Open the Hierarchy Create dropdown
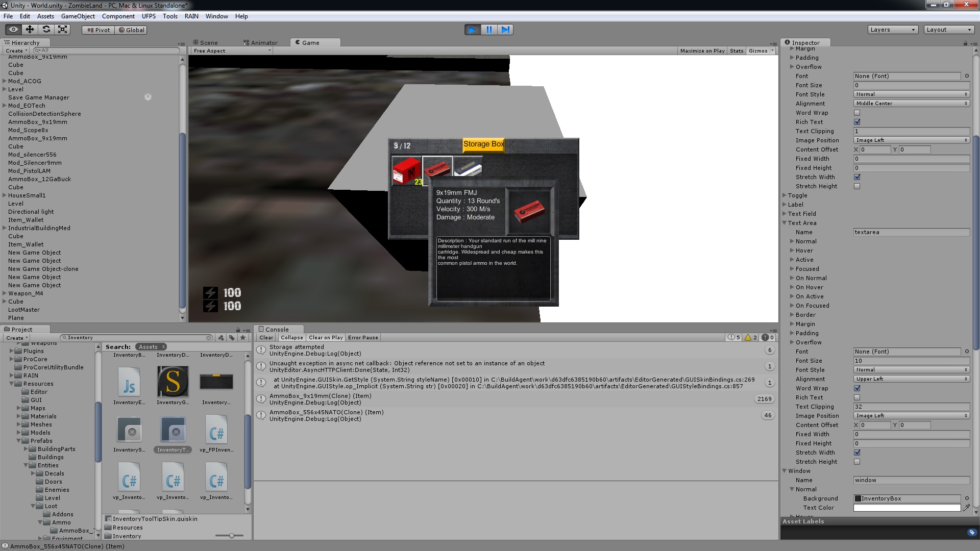This screenshot has width=980, height=551. 16,51
